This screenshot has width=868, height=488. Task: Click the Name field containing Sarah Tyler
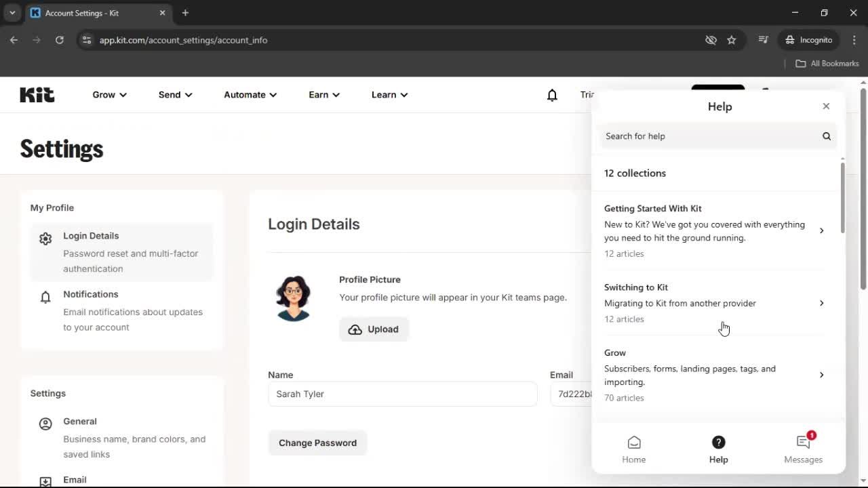pos(403,394)
